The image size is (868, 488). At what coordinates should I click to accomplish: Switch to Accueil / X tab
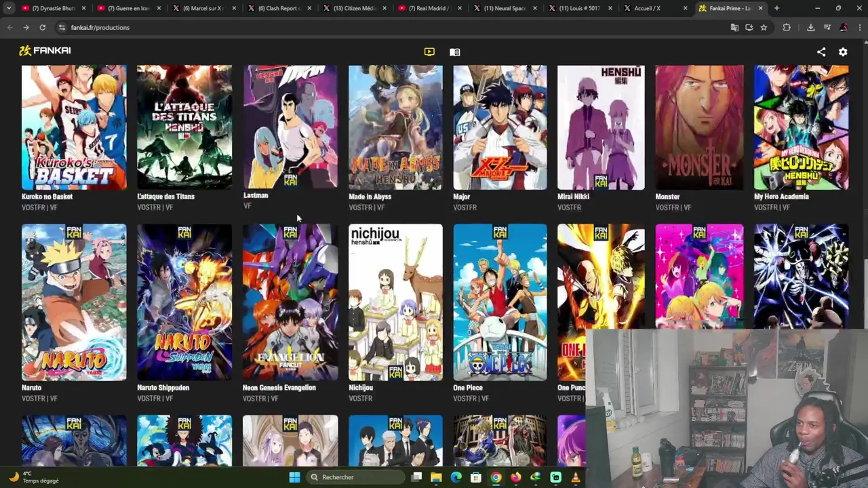[x=655, y=8]
